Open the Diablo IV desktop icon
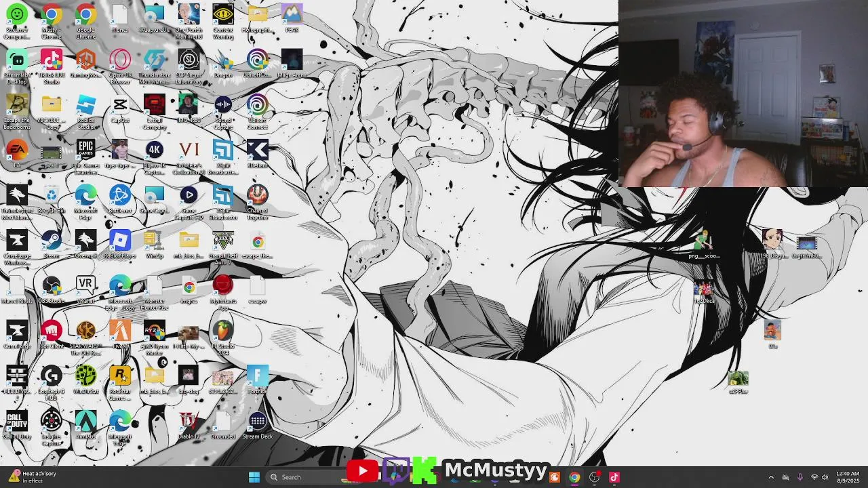Viewport: 868px width, 488px height. click(189, 425)
